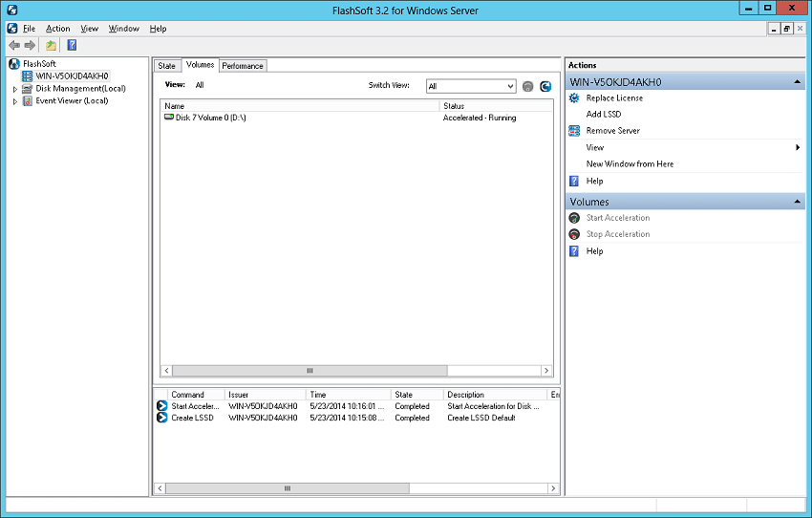The height and width of the screenshot is (518, 812).
Task: Click the Forward arrow toolbar icon
Action: 30,45
